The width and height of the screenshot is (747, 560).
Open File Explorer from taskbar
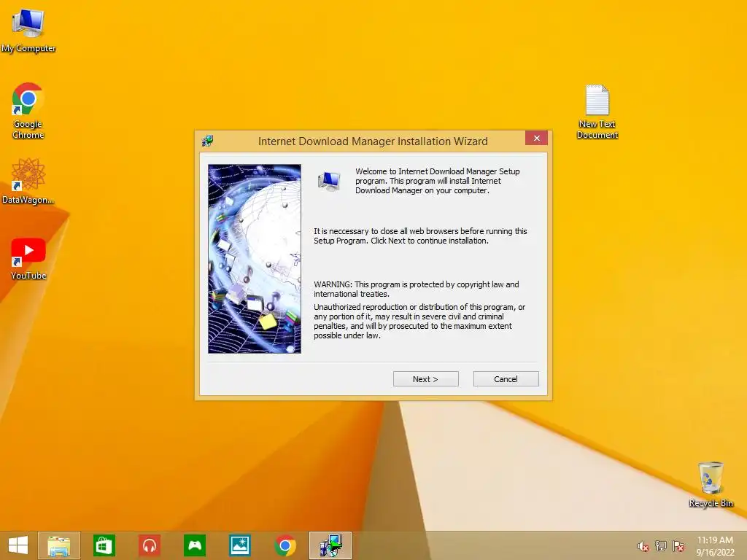[59, 545]
